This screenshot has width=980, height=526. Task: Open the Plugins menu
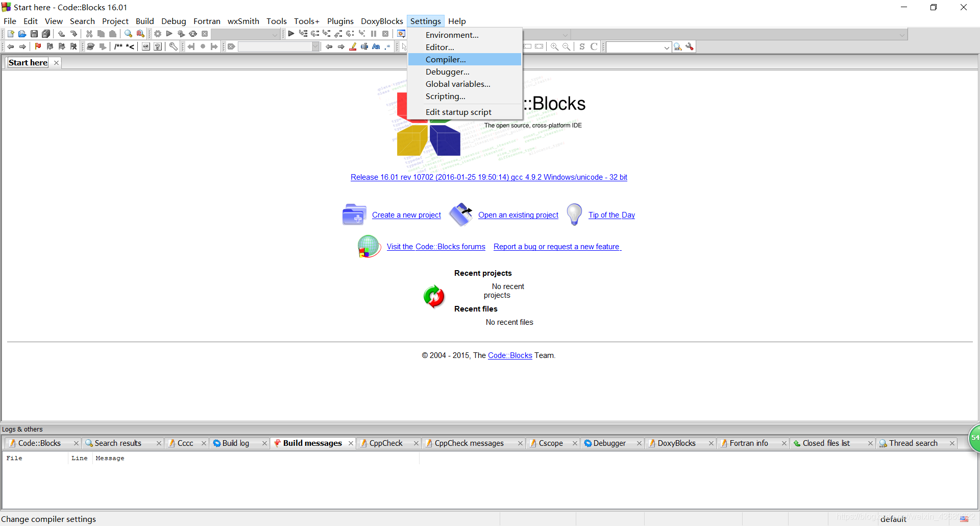tap(340, 21)
